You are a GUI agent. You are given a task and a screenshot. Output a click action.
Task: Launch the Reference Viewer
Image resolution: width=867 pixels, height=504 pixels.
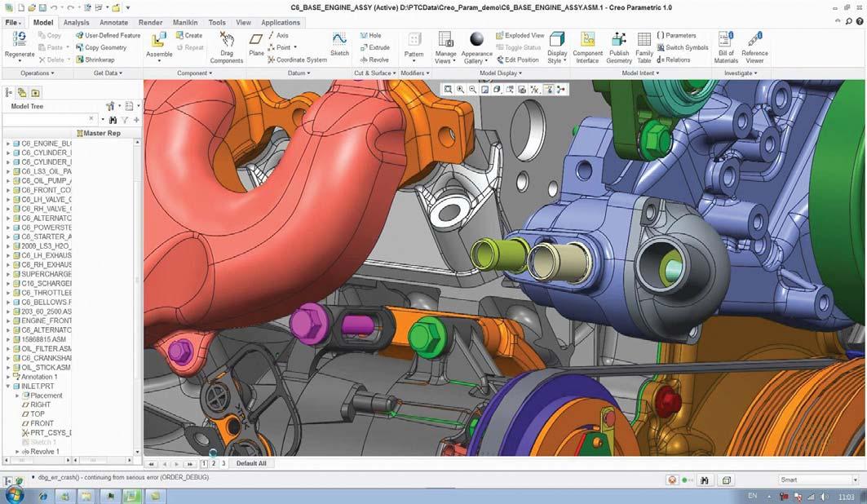point(754,47)
